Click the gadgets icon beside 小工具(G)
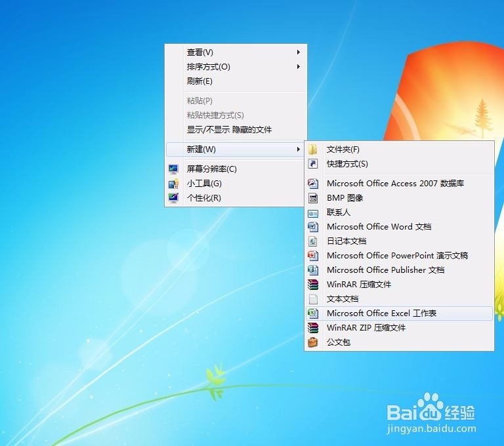This screenshot has height=446, width=504. click(x=173, y=184)
